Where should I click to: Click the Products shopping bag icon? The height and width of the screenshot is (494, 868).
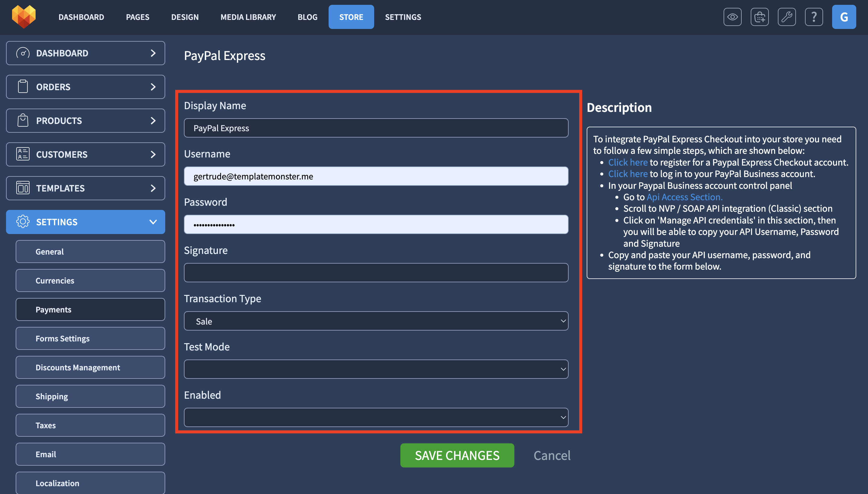point(23,120)
